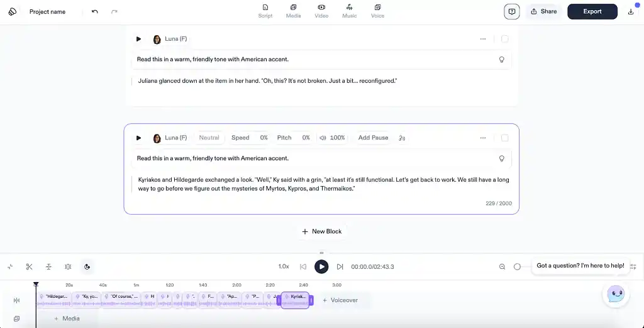Screen dimensions: 644x328
Task: Click the timeline zoom slider handle
Action: [x=517, y=266]
